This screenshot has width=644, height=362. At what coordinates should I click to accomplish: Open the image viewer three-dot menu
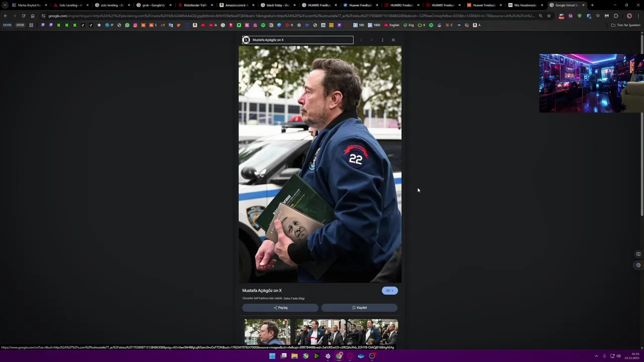tap(382, 40)
